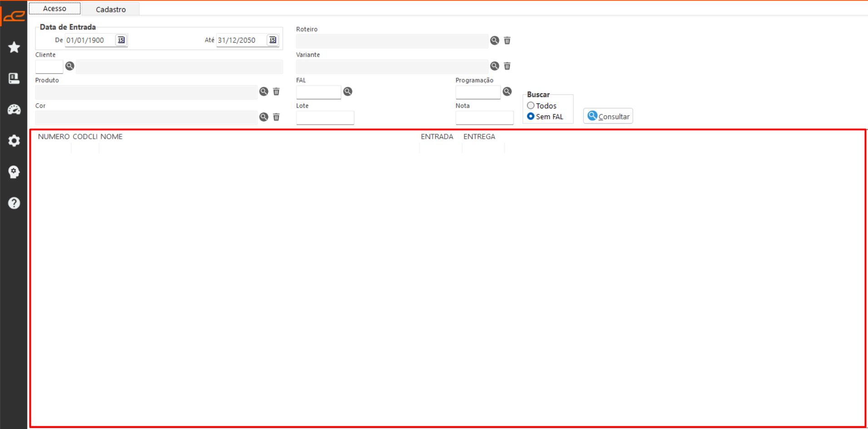Image resolution: width=868 pixels, height=429 pixels.
Task: Search for a Cliente using magnifier icon
Action: (x=69, y=66)
